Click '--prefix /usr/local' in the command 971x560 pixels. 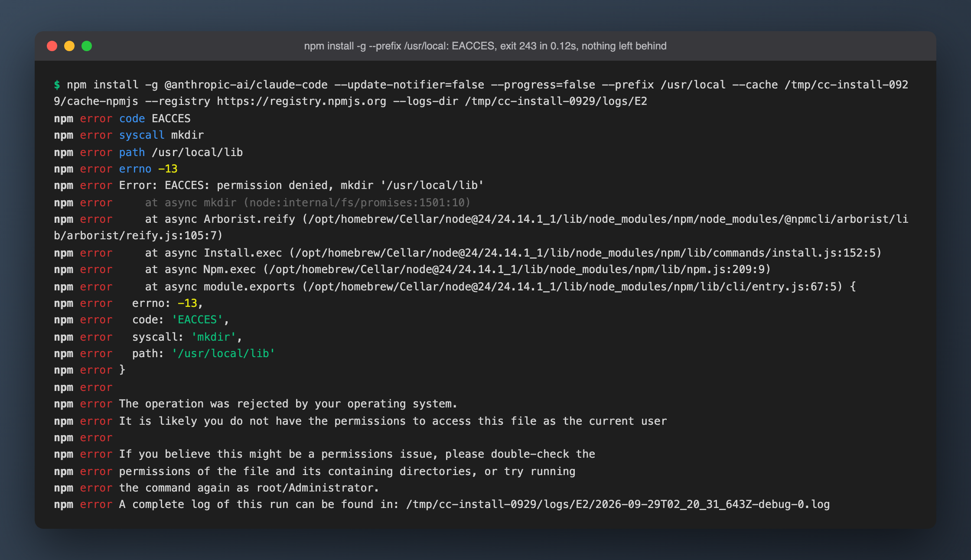pos(664,85)
